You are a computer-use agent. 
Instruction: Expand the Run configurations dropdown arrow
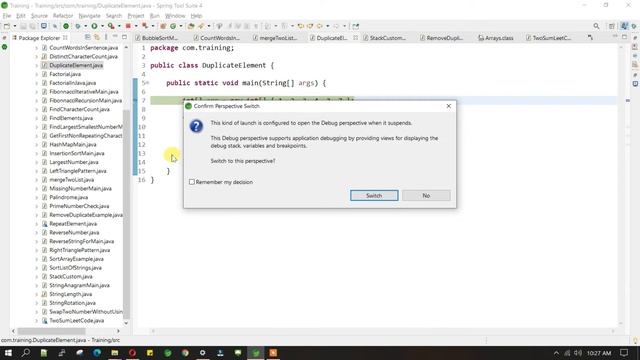click(102, 26)
